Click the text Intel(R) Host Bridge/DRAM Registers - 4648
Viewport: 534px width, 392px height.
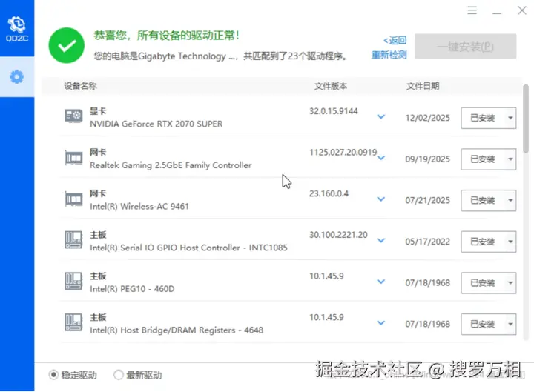click(177, 330)
